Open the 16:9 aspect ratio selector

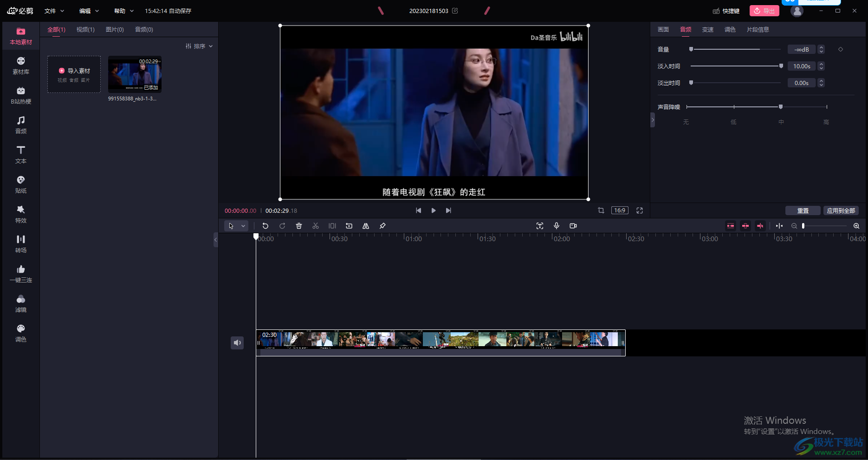tap(620, 210)
